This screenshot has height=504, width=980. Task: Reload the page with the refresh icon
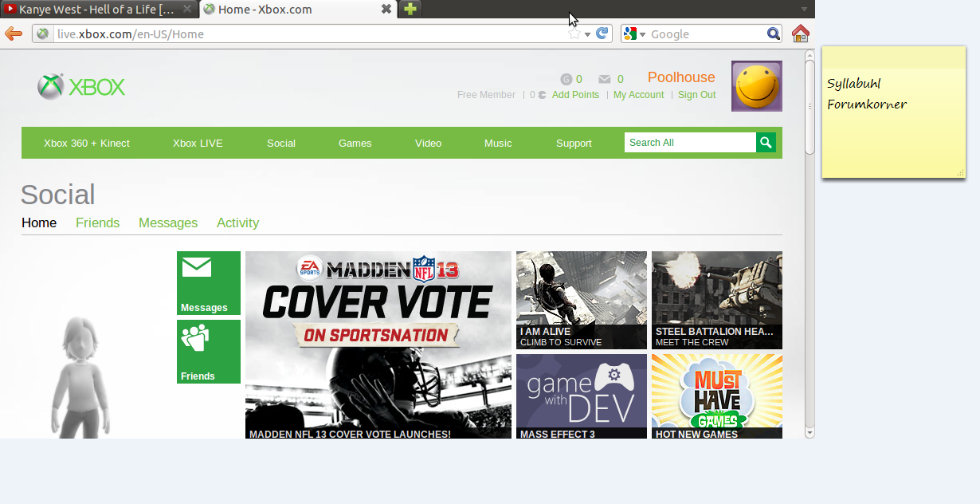[602, 33]
